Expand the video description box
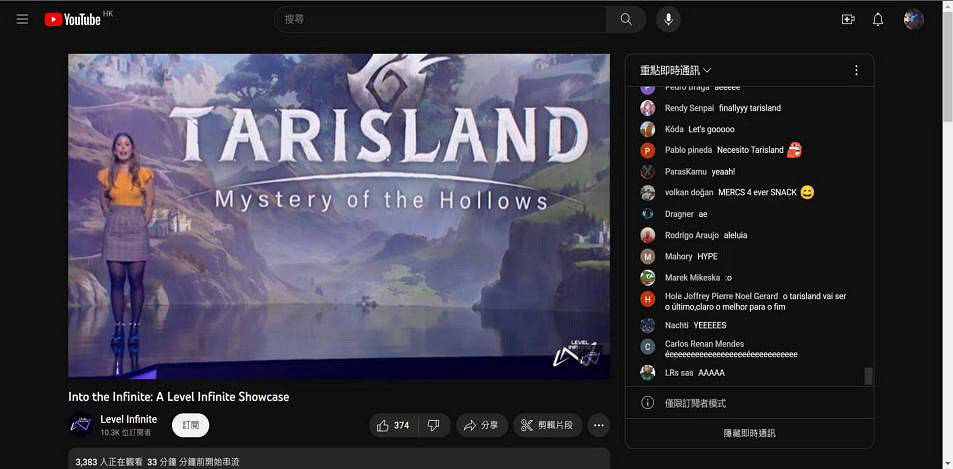953x469 pixels. [339, 460]
